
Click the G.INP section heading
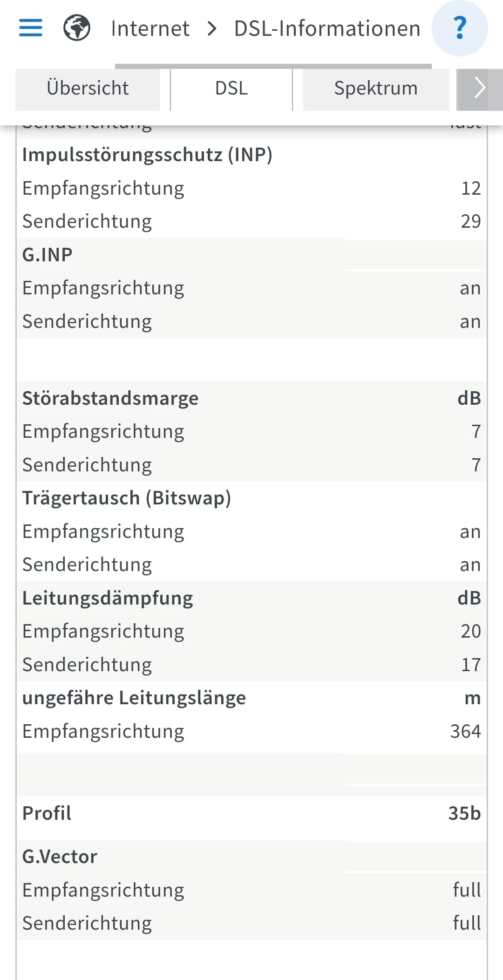pyautogui.click(x=48, y=255)
